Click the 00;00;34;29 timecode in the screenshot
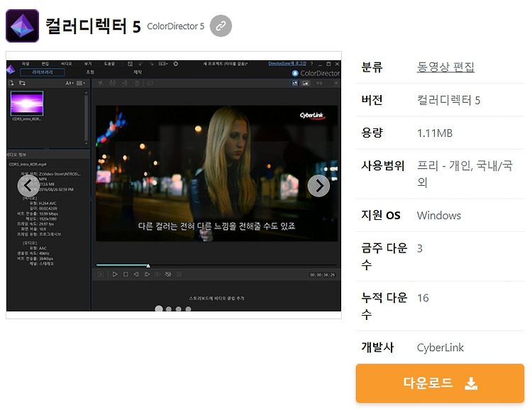 322,275
